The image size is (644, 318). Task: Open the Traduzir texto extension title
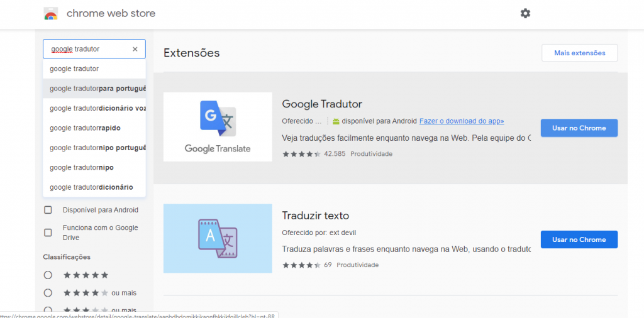[316, 216]
